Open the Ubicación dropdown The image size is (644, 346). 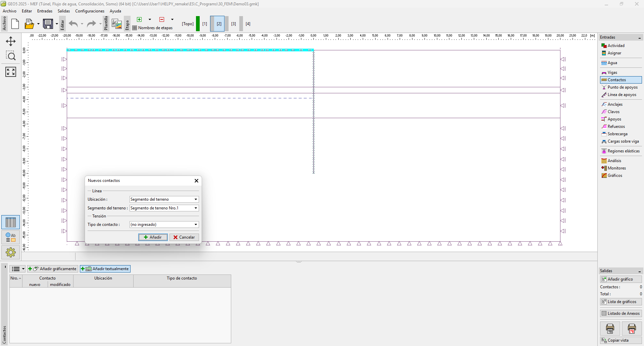pyautogui.click(x=164, y=199)
